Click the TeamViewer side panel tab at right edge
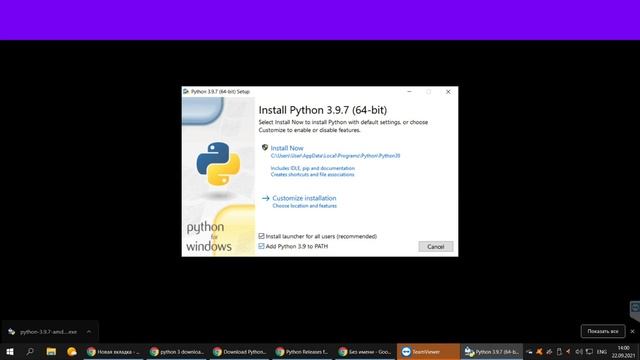 tap(635, 311)
